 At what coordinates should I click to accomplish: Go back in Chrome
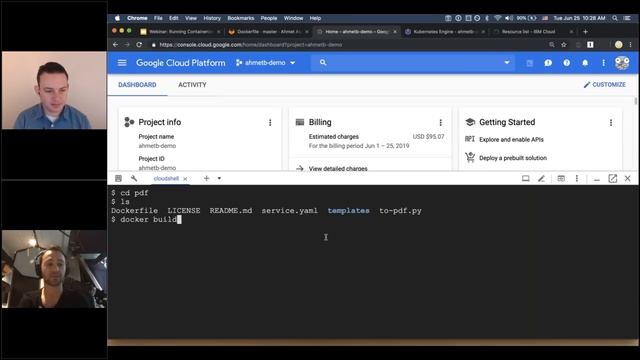115,44
